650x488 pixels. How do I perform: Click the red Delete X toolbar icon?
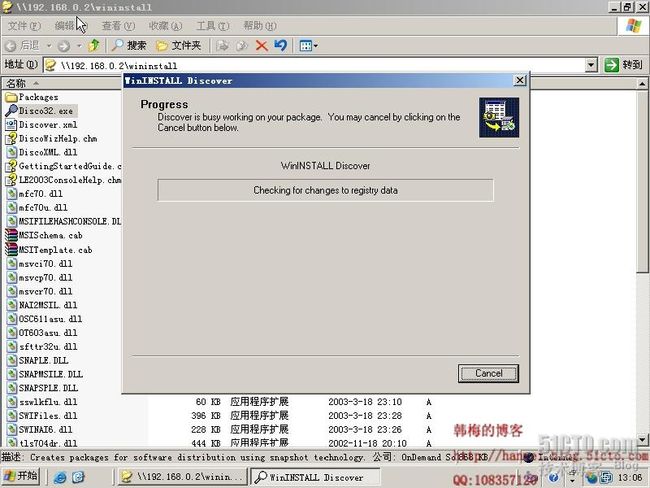[262, 46]
